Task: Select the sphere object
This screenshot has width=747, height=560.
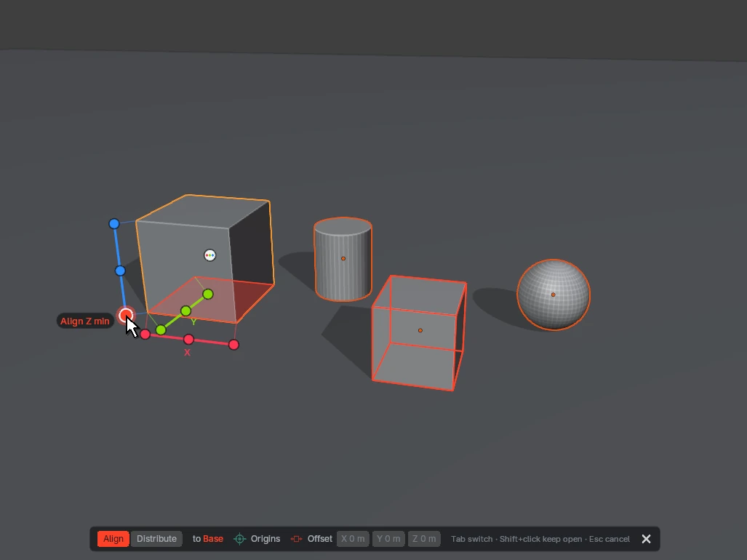Action: pyautogui.click(x=553, y=295)
